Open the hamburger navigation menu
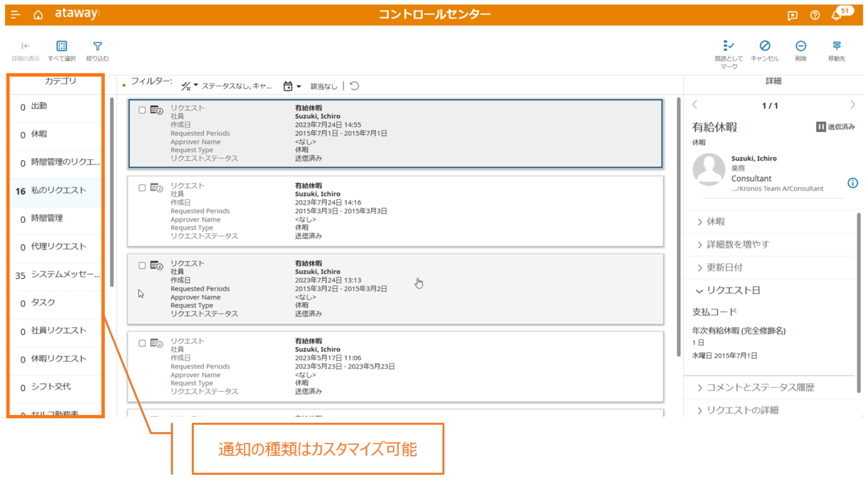 15,15
